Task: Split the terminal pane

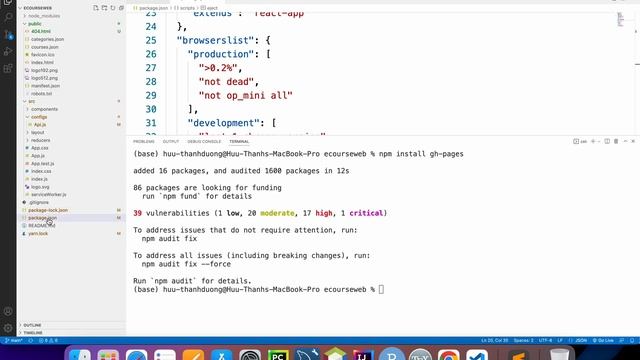Action: click(x=607, y=141)
